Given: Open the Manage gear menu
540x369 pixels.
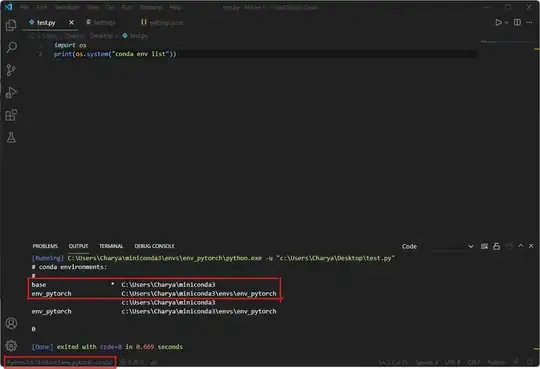Looking at the screenshot, I should tap(11, 345).
